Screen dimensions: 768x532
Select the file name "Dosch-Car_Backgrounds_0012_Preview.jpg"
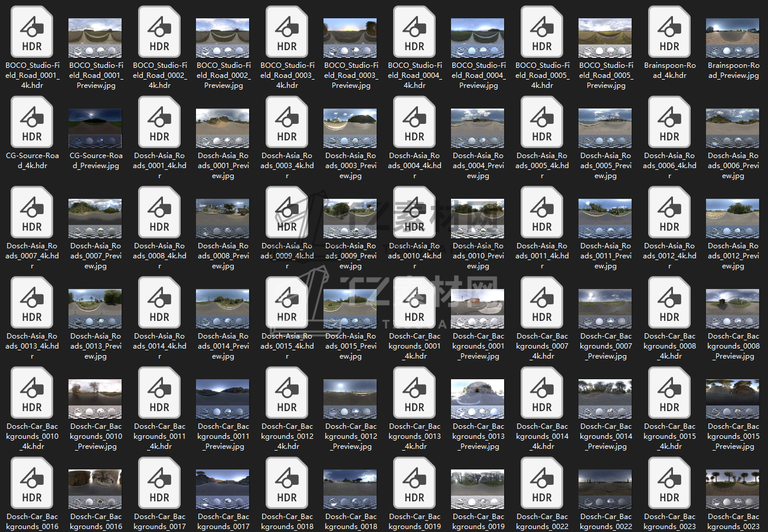(351, 436)
